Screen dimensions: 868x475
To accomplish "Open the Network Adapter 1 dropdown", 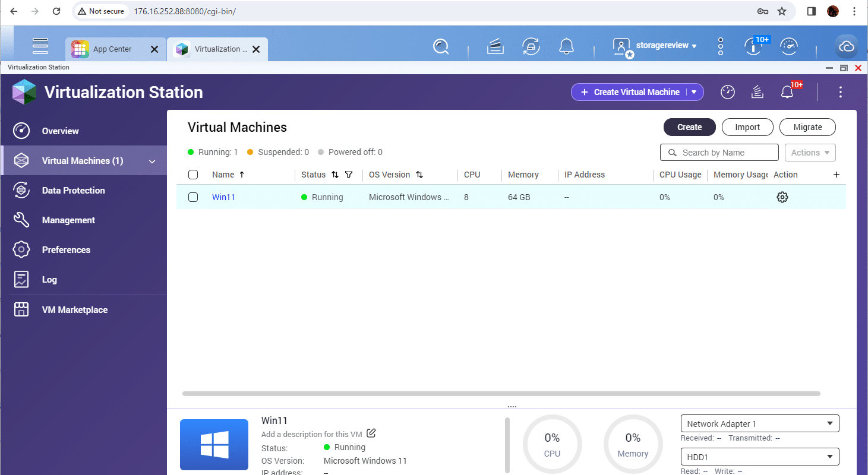I will [x=760, y=423].
